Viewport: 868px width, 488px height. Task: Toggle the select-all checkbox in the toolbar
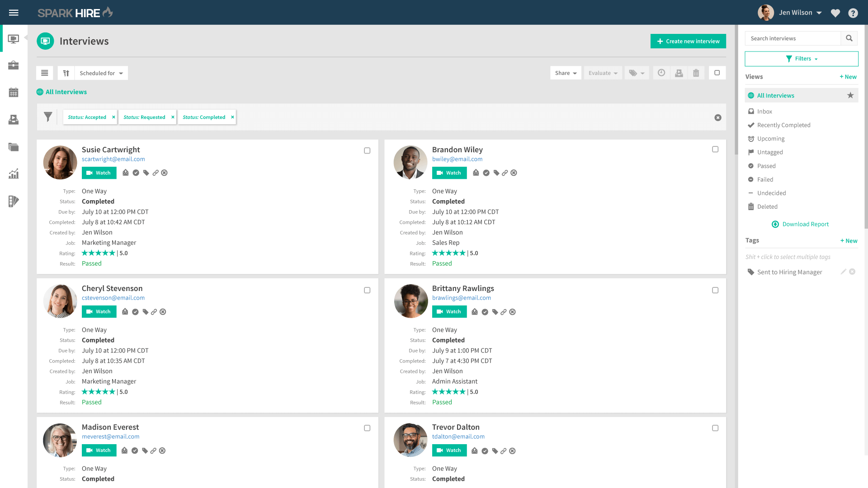click(x=717, y=73)
